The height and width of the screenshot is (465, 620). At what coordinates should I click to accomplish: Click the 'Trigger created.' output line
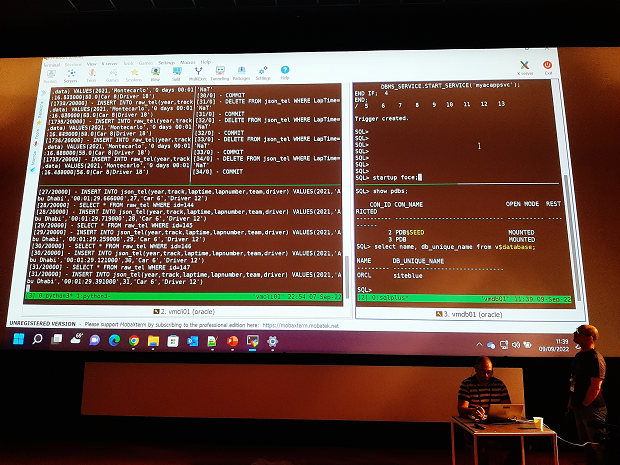tap(381, 118)
